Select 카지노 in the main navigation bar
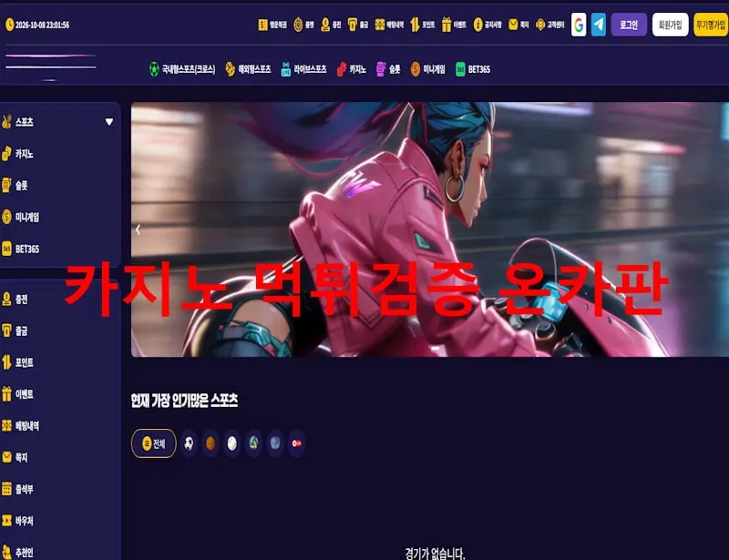The image size is (729, 560). [x=351, y=69]
